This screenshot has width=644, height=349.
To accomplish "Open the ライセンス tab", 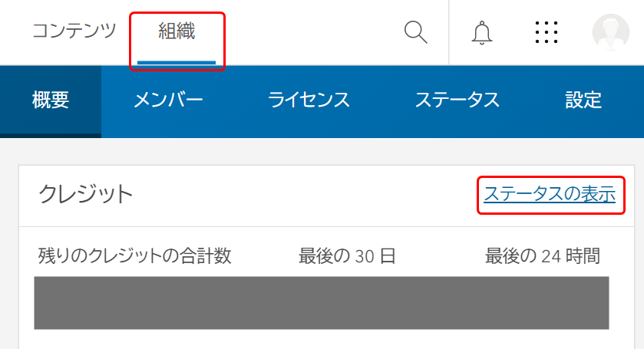I will (309, 100).
